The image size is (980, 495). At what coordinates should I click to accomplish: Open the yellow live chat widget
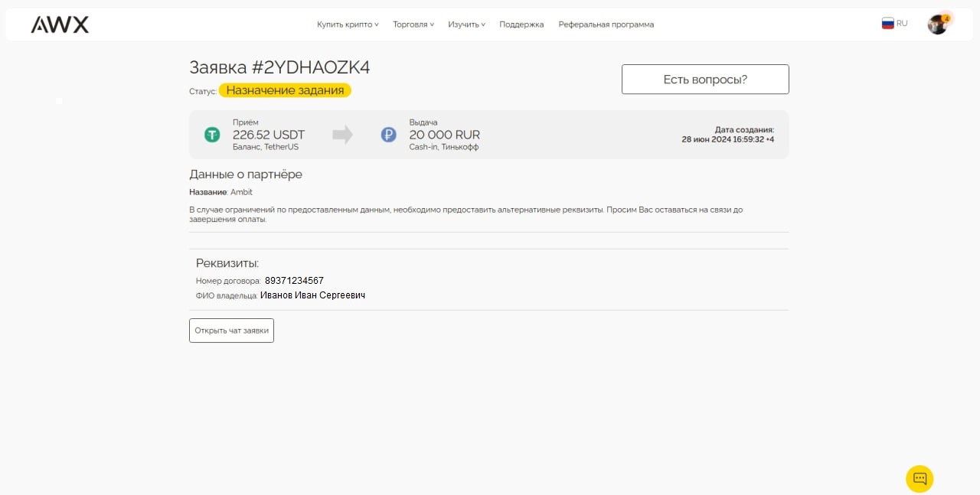(x=920, y=479)
